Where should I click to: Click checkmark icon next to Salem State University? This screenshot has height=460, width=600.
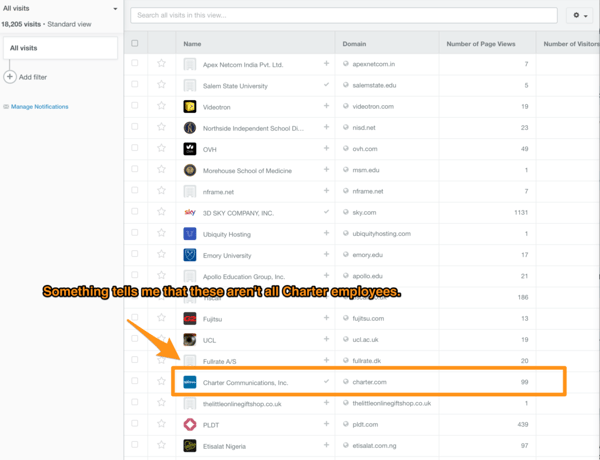point(326,85)
